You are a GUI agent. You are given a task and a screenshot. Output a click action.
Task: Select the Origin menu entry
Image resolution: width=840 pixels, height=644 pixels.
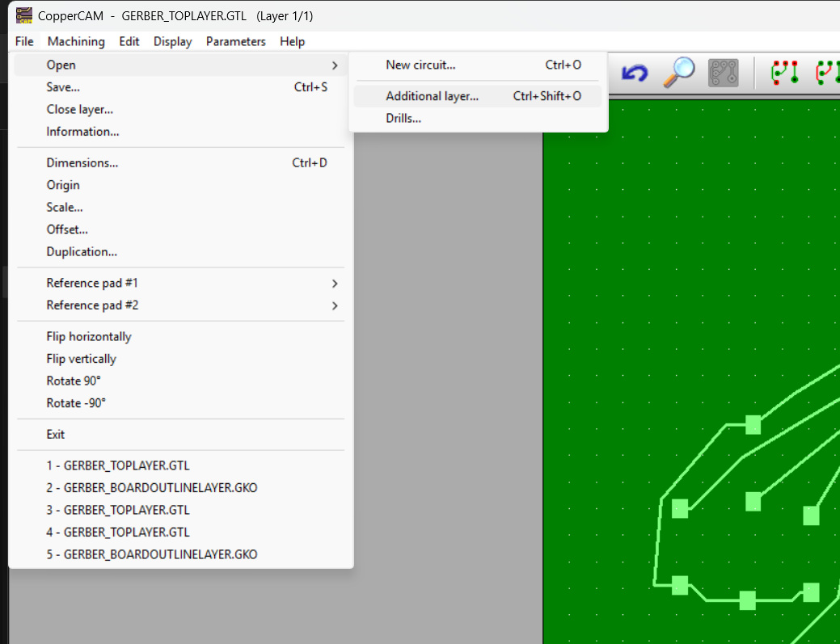pyautogui.click(x=181, y=185)
